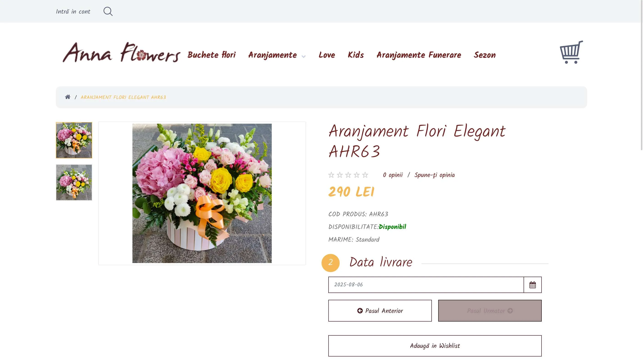This screenshot has height=364, width=643.
Task: Open the shopping cart icon
Action: click(571, 52)
